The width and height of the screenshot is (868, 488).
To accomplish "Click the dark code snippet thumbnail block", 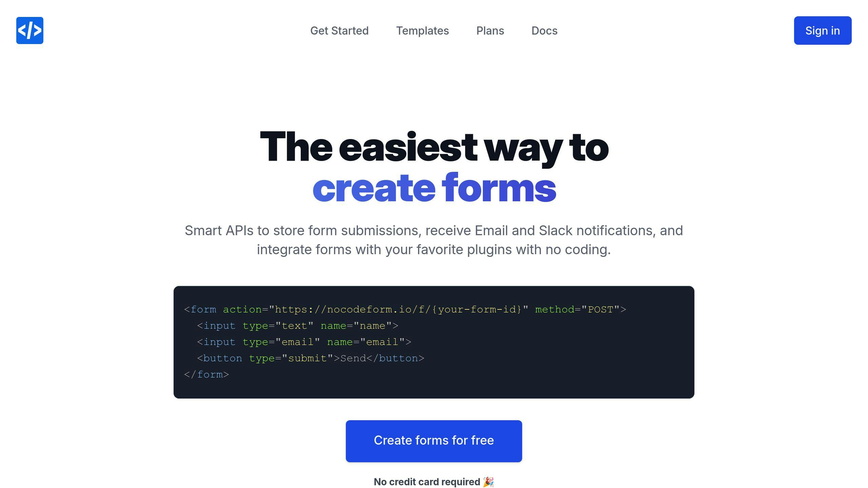I will [x=434, y=342].
